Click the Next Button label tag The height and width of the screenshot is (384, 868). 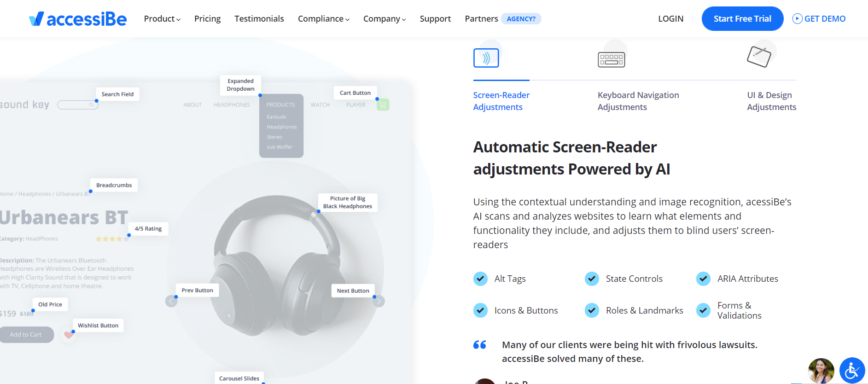coord(353,291)
